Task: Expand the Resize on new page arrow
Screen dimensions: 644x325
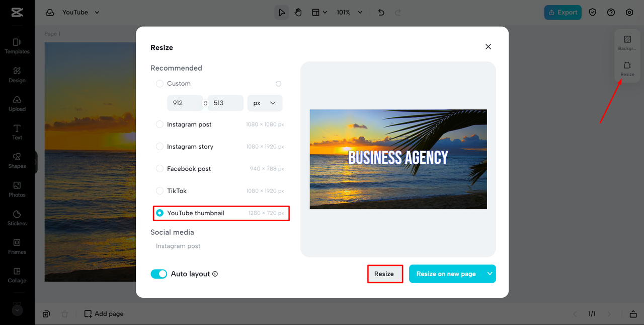Action: tap(490, 274)
